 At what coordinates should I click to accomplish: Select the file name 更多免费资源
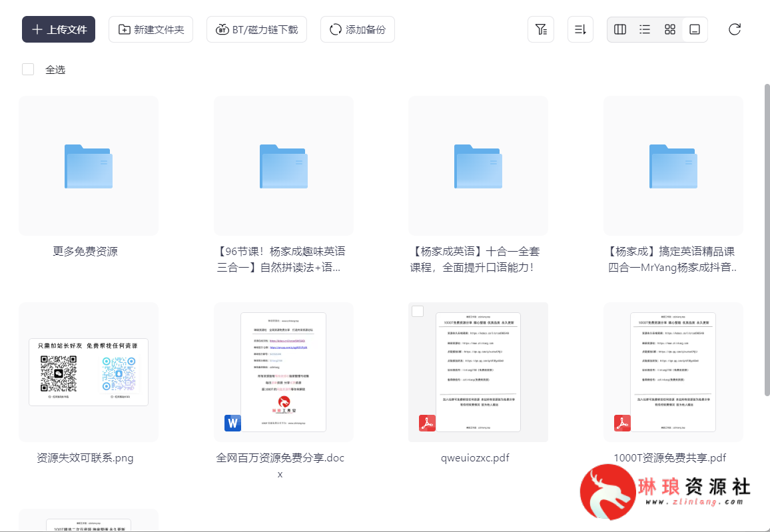[x=85, y=251]
